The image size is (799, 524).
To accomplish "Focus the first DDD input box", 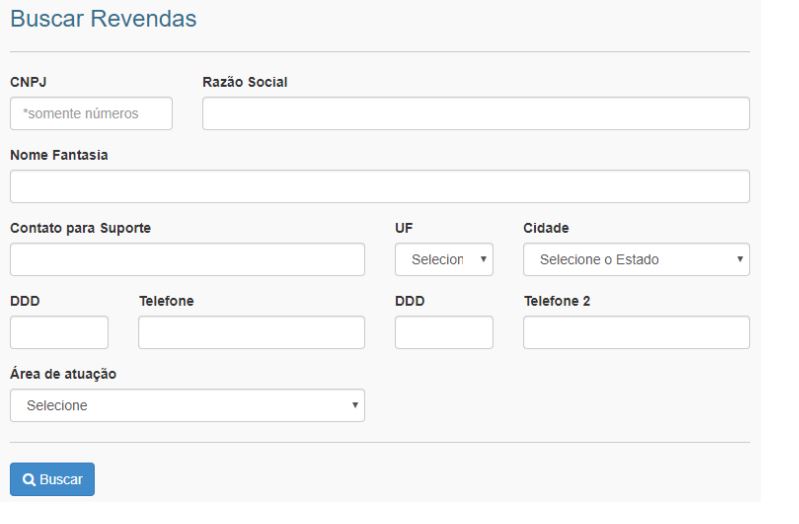I will (x=59, y=333).
